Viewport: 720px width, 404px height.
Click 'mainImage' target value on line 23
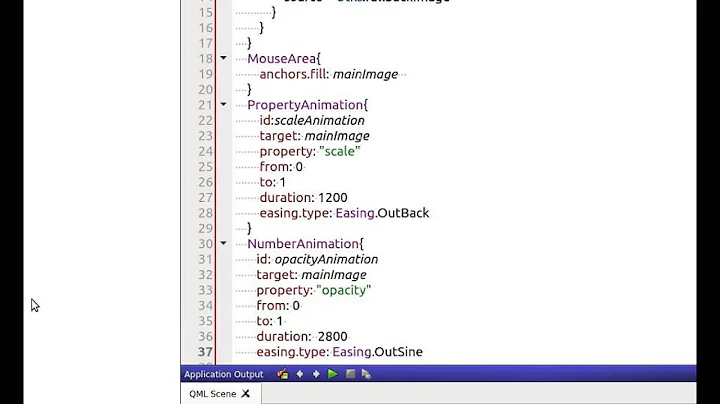pyautogui.click(x=337, y=136)
